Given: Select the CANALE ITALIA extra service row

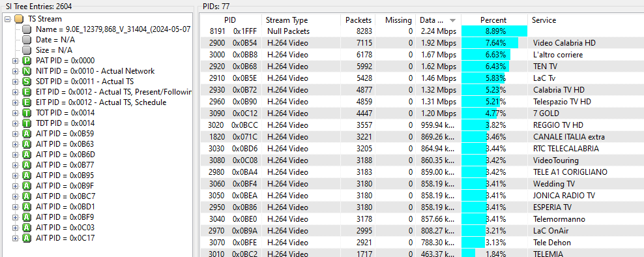Looking at the screenshot, I should pos(422,137).
